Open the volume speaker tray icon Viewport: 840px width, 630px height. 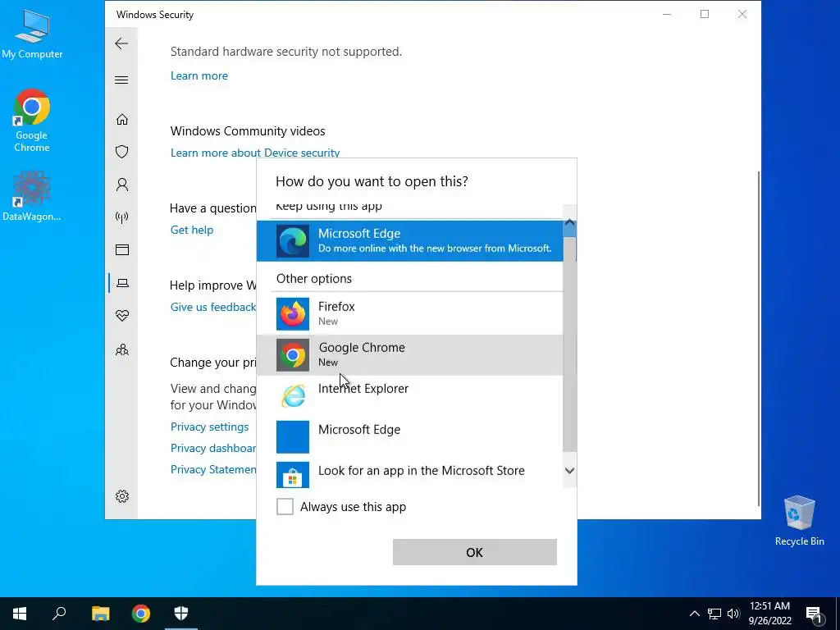click(x=733, y=614)
